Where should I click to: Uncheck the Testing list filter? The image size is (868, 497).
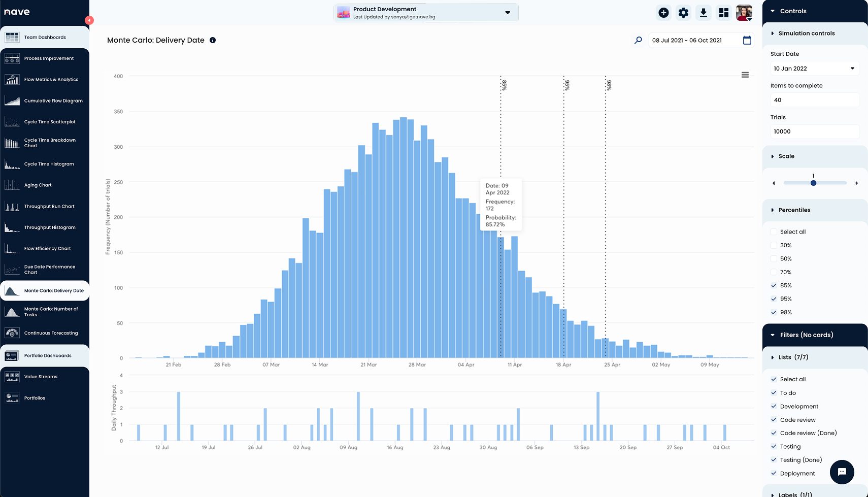[774, 446]
